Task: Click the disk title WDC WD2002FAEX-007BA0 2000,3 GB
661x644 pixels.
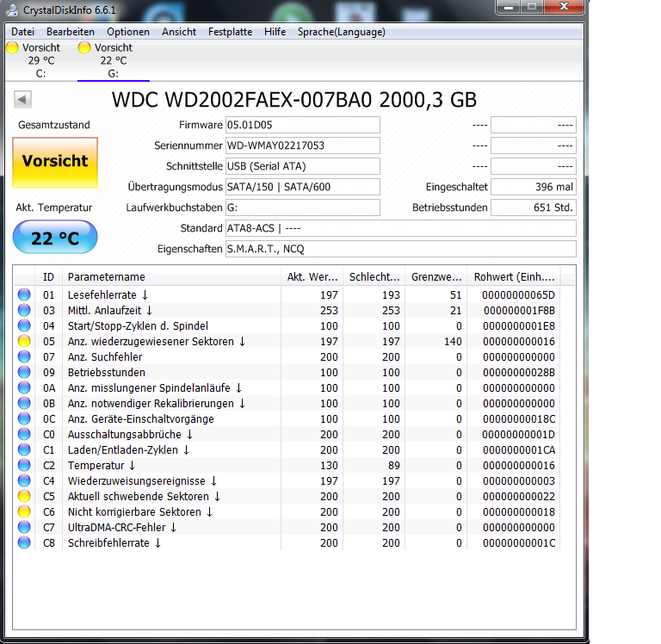Action: (293, 100)
